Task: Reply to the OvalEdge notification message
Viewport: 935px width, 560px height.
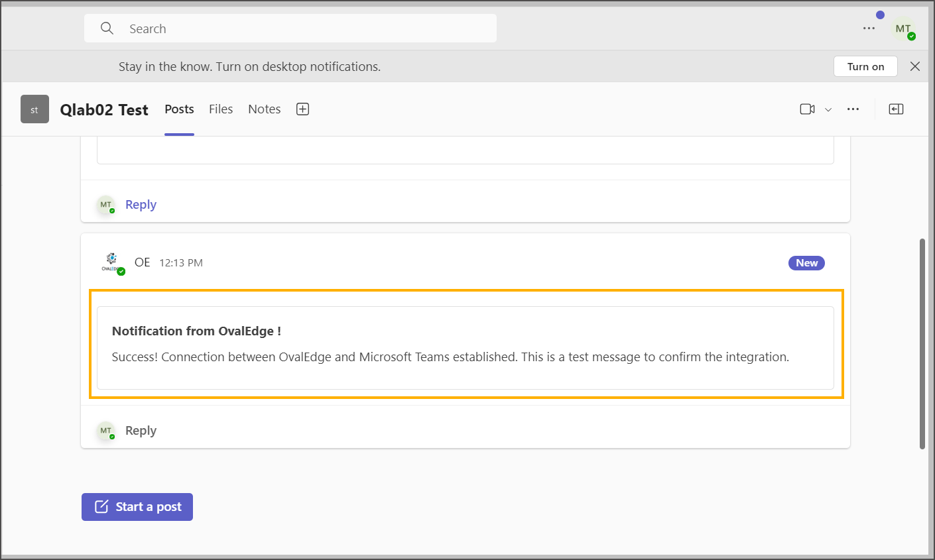Action: (141, 431)
